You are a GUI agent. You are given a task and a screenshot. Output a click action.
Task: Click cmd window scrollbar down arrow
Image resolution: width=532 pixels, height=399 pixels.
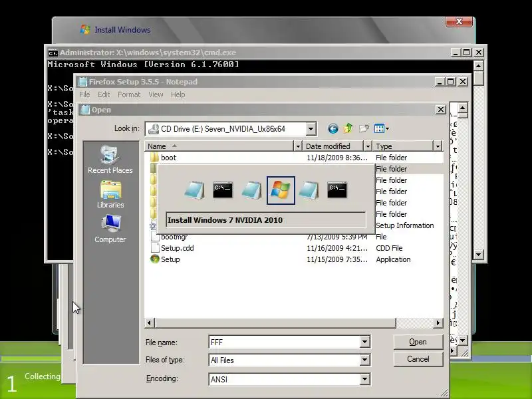(478, 254)
